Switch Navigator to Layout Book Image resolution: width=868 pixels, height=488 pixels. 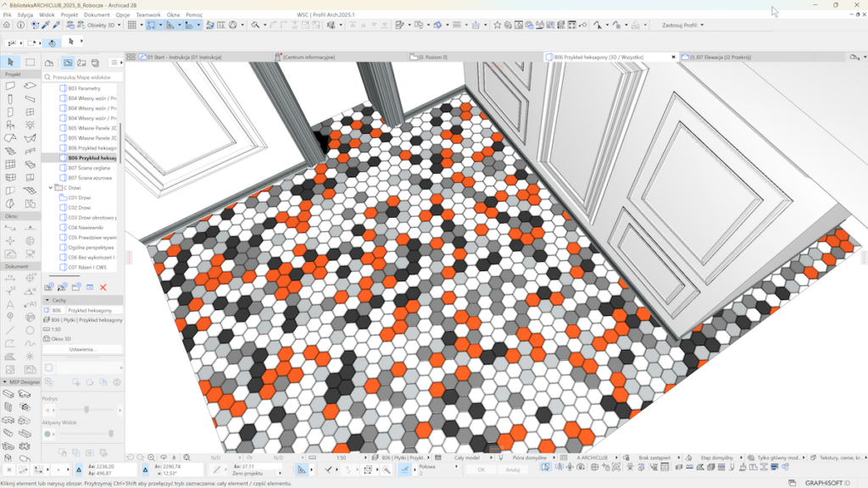click(81, 63)
